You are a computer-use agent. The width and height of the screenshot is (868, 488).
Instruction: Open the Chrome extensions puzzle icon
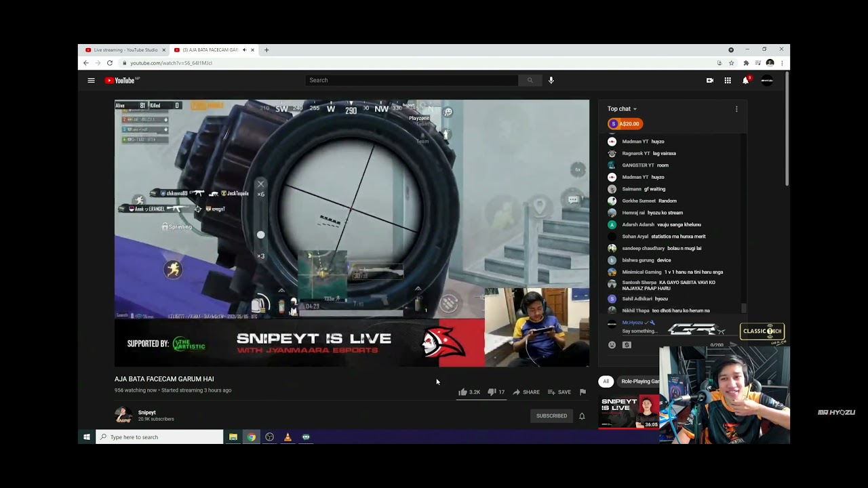[746, 63]
